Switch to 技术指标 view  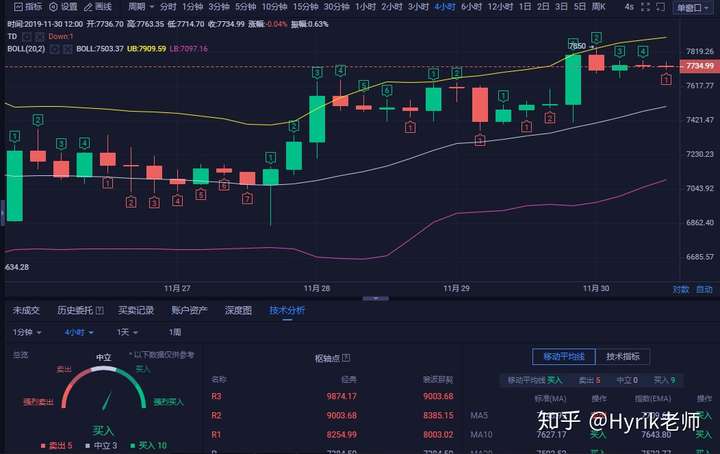point(623,356)
